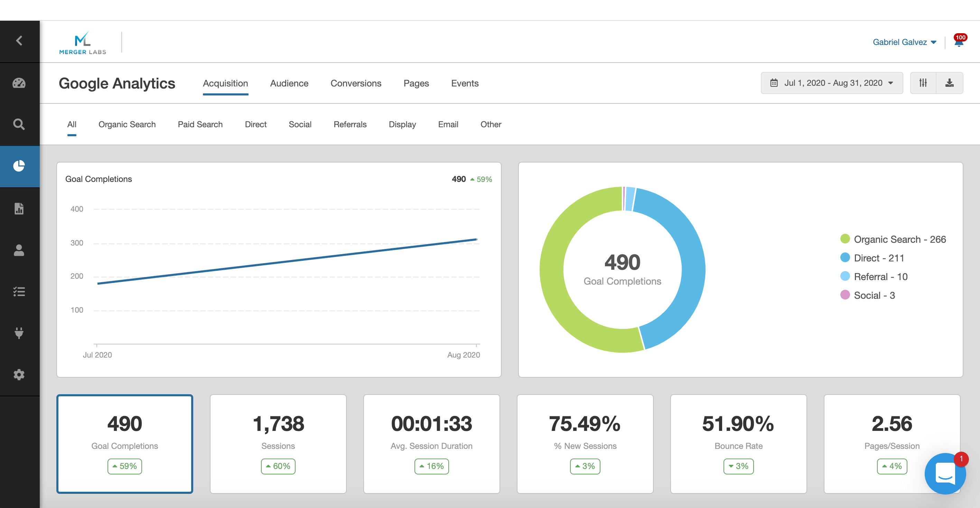
Task: Click the Merger Labs logo
Action: (x=83, y=43)
